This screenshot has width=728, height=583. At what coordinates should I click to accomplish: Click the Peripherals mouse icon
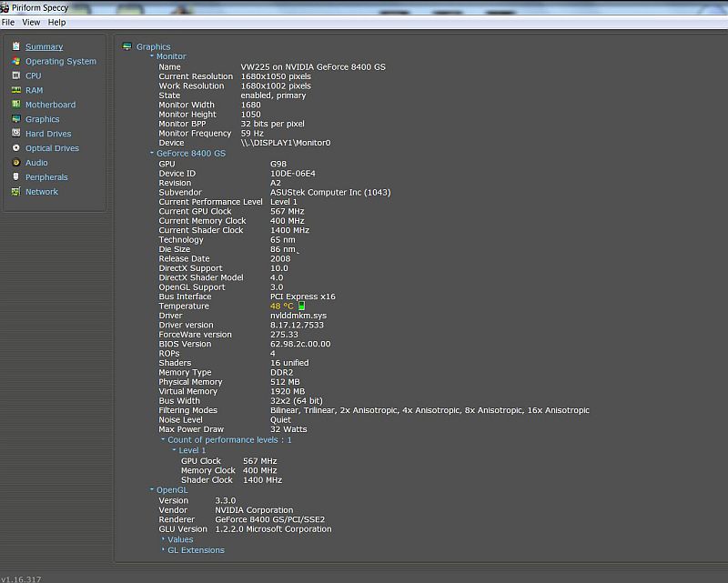[16, 176]
